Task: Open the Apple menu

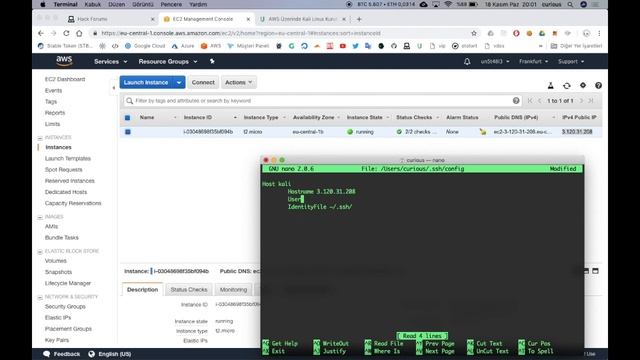Action: [43, 4]
